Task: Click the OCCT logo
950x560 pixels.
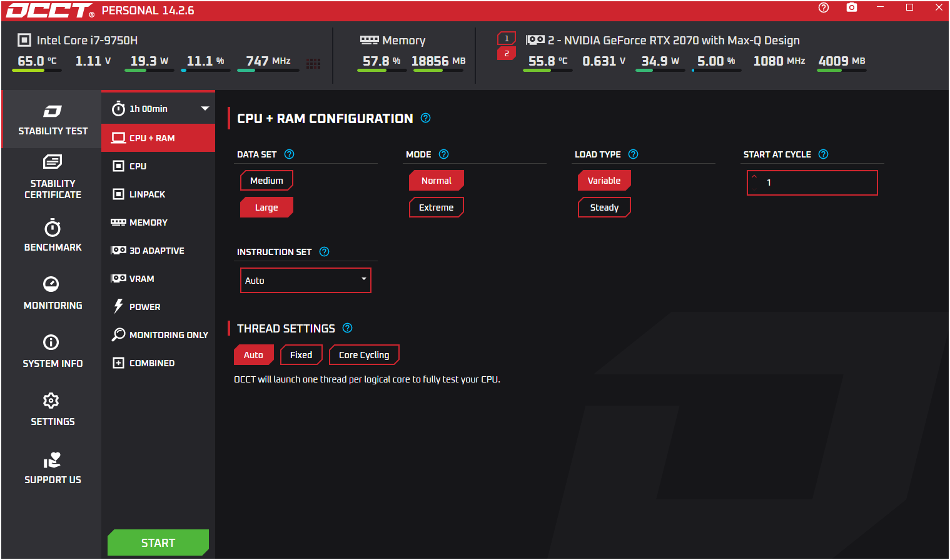Action: tap(50, 11)
